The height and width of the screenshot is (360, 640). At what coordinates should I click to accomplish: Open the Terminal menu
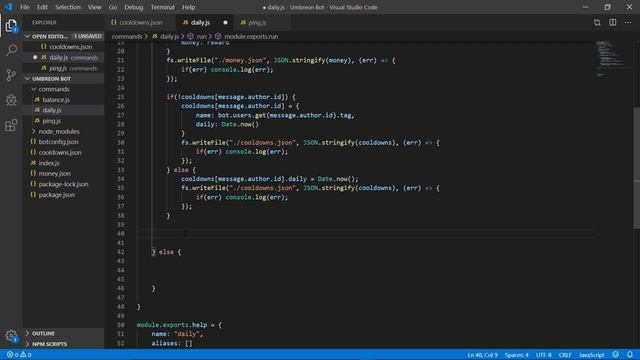(x=162, y=7)
